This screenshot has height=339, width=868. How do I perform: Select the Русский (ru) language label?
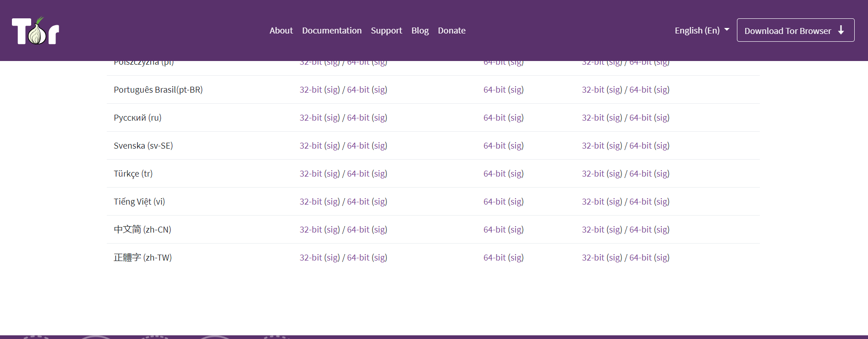(x=137, y=118)
